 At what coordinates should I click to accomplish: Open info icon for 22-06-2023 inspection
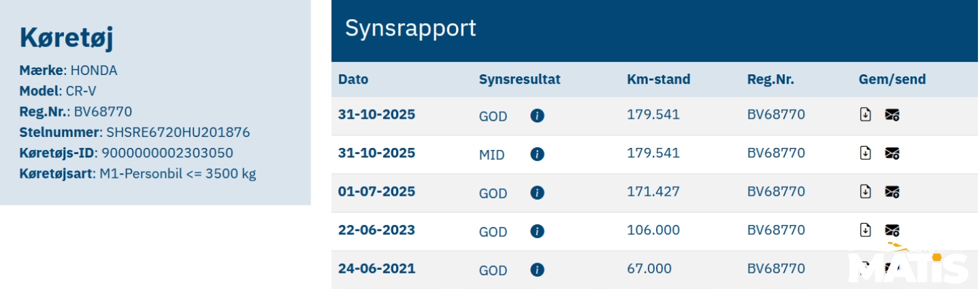(x=537, y=231)
